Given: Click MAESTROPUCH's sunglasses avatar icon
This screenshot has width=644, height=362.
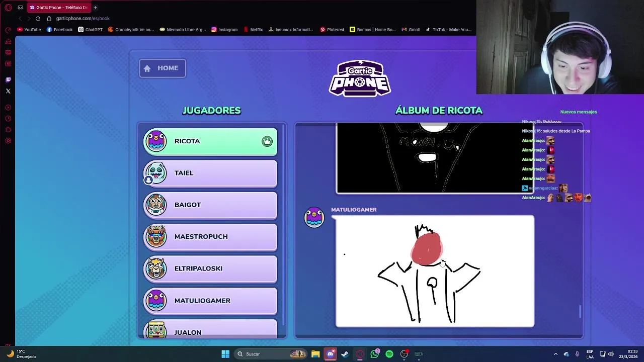Looking at the screenshot, I should [156, 236].
